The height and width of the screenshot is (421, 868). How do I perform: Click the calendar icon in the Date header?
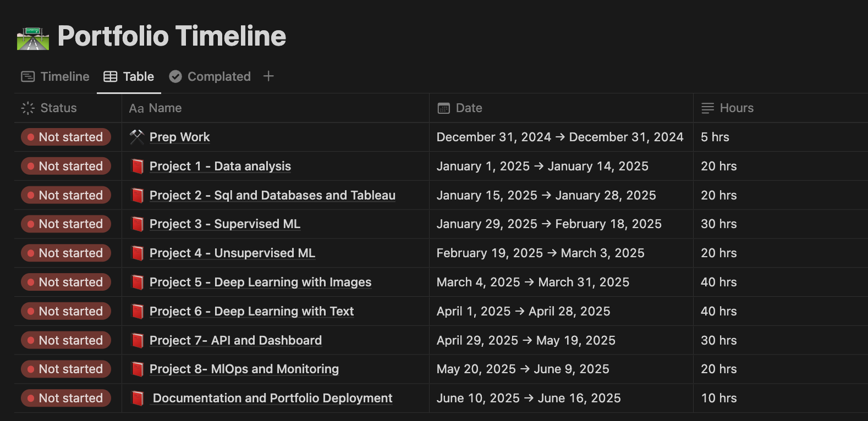coord(443,108)
